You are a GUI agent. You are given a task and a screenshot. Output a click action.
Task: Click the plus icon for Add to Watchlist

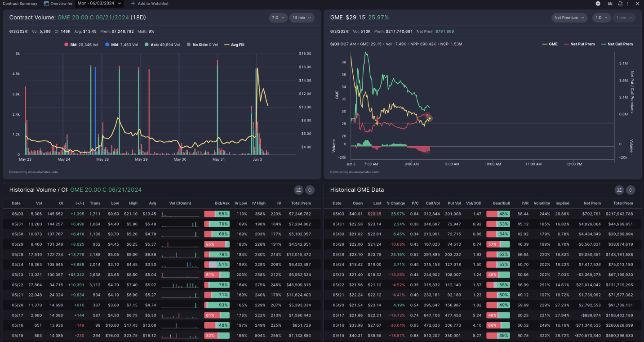(x=133, y=4)
